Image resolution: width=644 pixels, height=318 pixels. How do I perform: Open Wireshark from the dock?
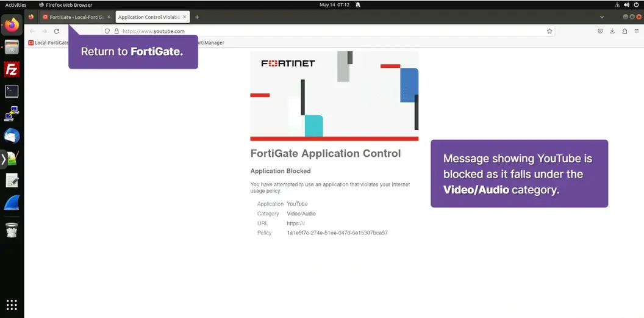point(12,203)
